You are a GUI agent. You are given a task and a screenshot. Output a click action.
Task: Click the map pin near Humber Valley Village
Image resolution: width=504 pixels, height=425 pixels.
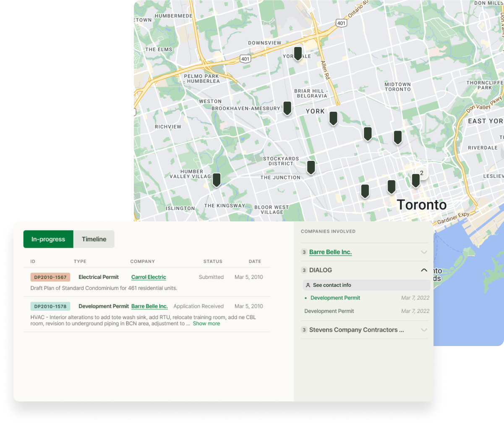click(217, 180)
